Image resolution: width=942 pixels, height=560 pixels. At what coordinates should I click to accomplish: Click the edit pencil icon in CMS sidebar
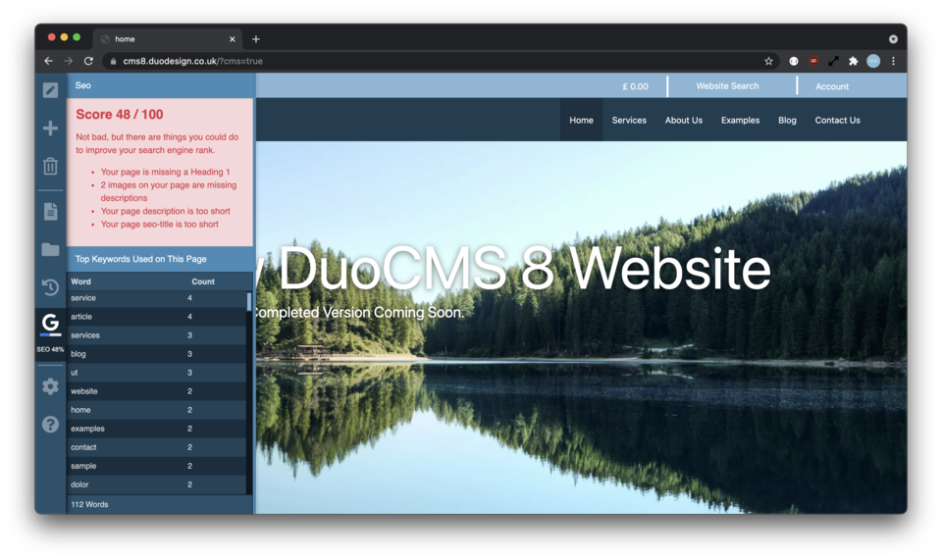coord(50,90)
